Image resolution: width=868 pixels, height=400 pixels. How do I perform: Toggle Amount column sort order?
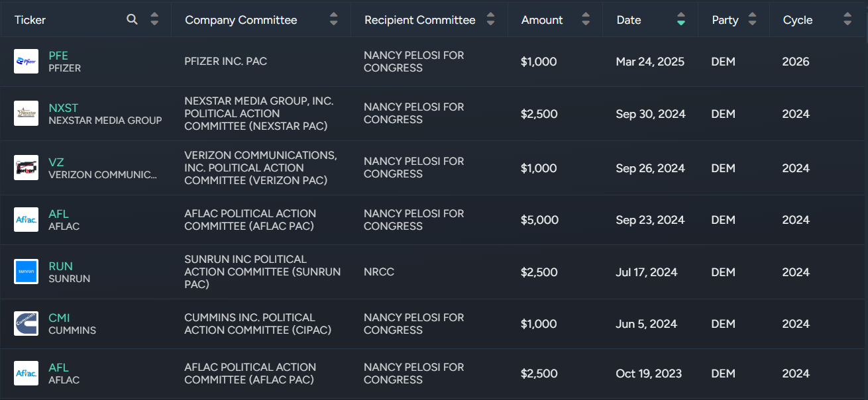click(586, 20)
